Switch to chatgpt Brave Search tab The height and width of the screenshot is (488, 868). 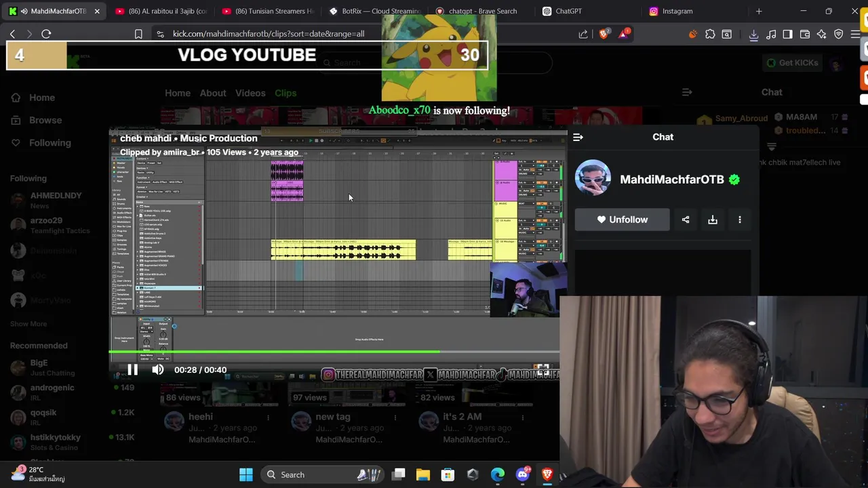(x=481, y=11)
